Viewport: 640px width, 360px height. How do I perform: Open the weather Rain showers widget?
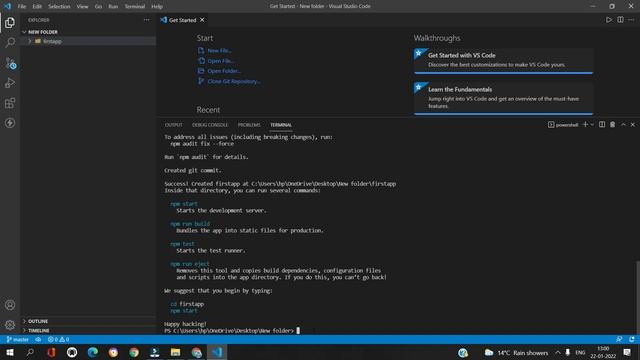click(516, 353)
